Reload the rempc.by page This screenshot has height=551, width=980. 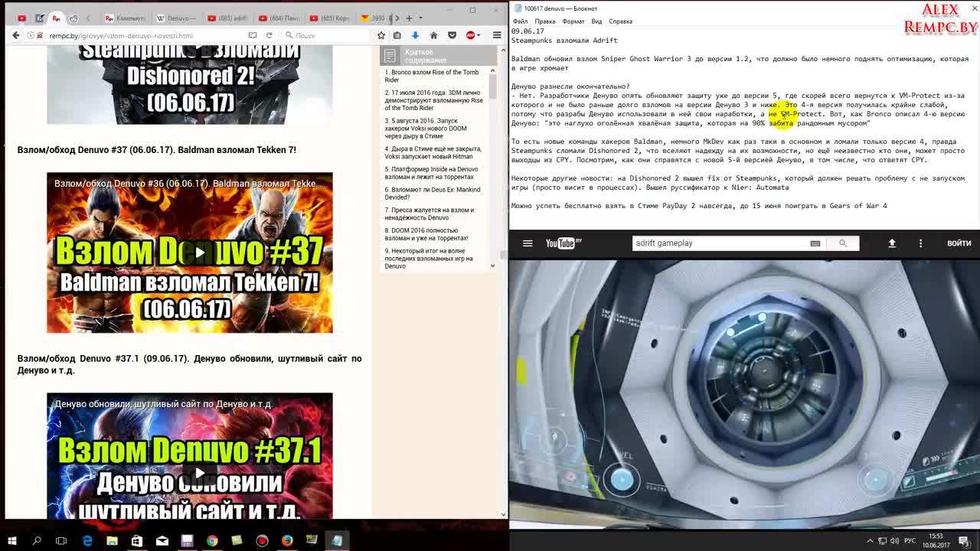coord(269,35)
